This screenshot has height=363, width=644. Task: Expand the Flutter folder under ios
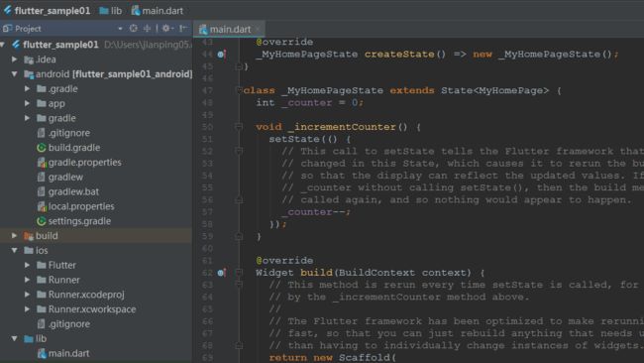(x=27, y=265)
